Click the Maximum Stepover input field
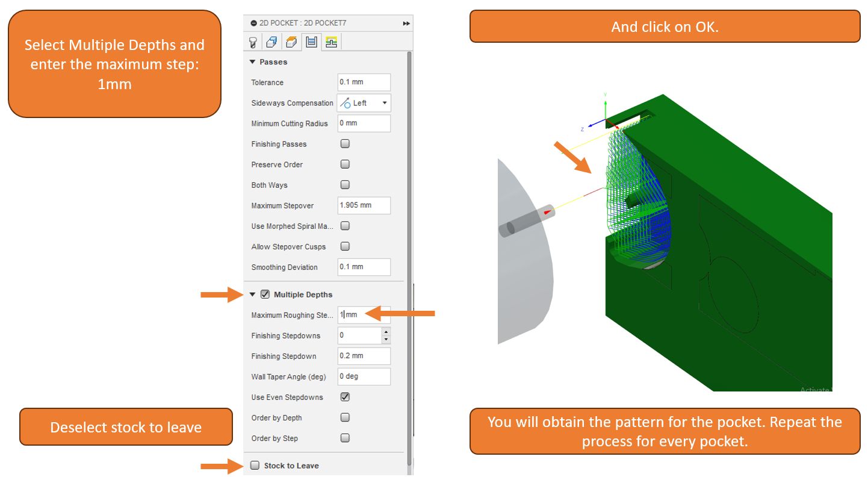868x477 pixels. [x=364, y=205]
